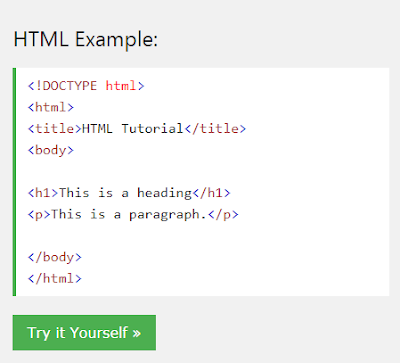Click the chevron arrows on Try it Yourself
The image size is (400, 363).
137,333
